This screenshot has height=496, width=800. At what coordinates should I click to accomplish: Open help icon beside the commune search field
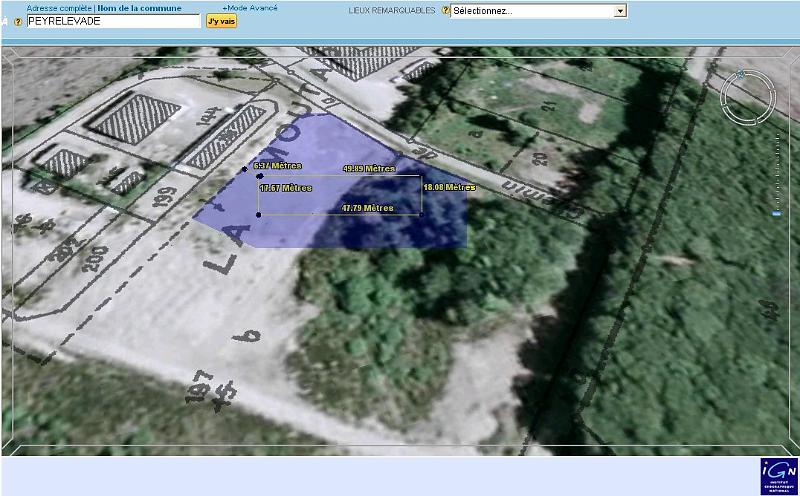18,22
